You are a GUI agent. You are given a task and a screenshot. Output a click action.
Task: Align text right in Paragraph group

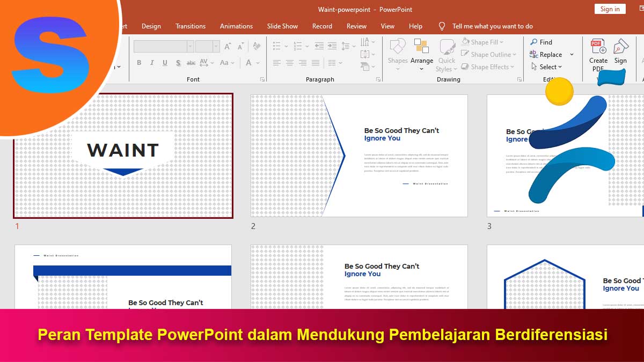[303, 63]
